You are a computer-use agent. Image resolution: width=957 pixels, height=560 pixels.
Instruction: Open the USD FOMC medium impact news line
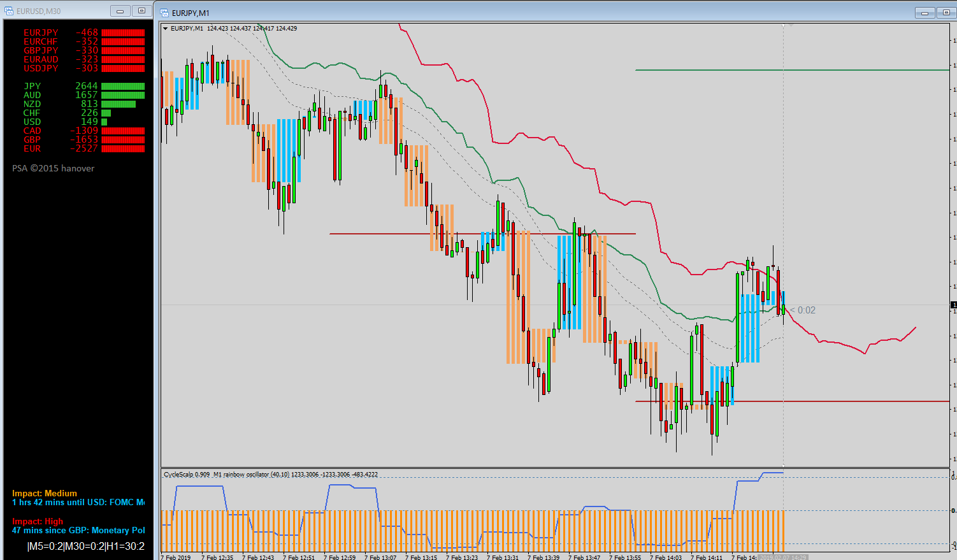click(78, 503)
